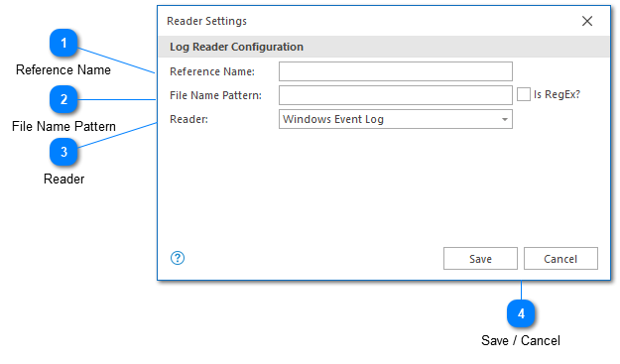620x364 pixels.
Task: Enable the Is RegEx? checkbox
Action: tap(524, 94)
